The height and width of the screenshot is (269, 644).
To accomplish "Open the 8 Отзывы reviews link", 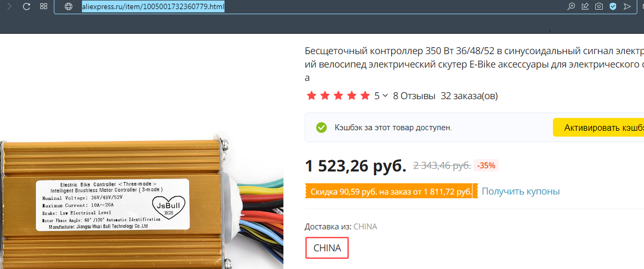I will click(x=414, y=96).
